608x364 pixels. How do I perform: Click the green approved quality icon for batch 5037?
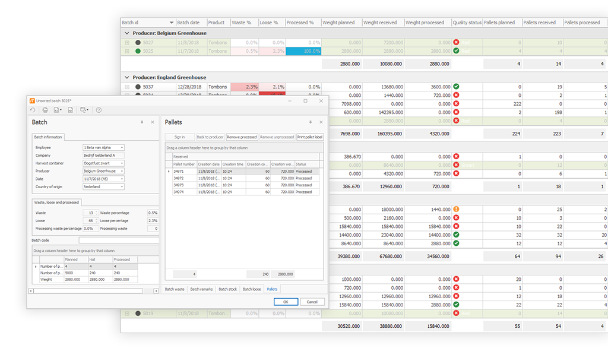click(x=456, y=87)
